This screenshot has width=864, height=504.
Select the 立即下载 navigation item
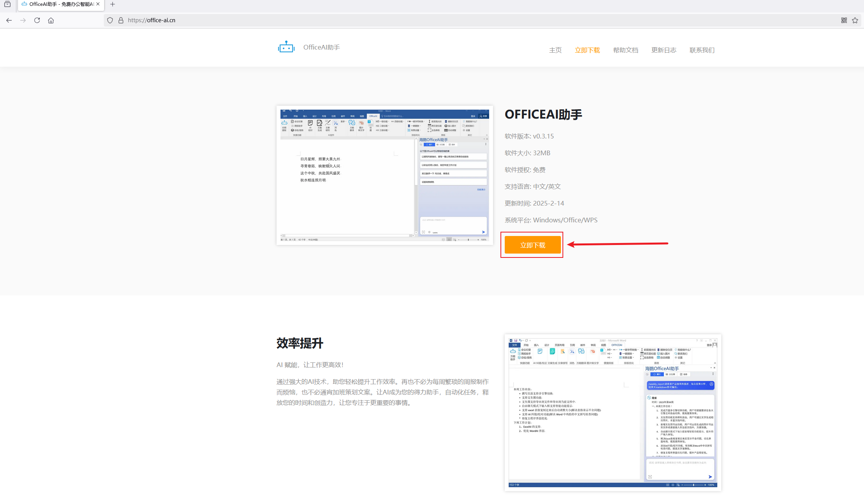click(x=587, y=50)
